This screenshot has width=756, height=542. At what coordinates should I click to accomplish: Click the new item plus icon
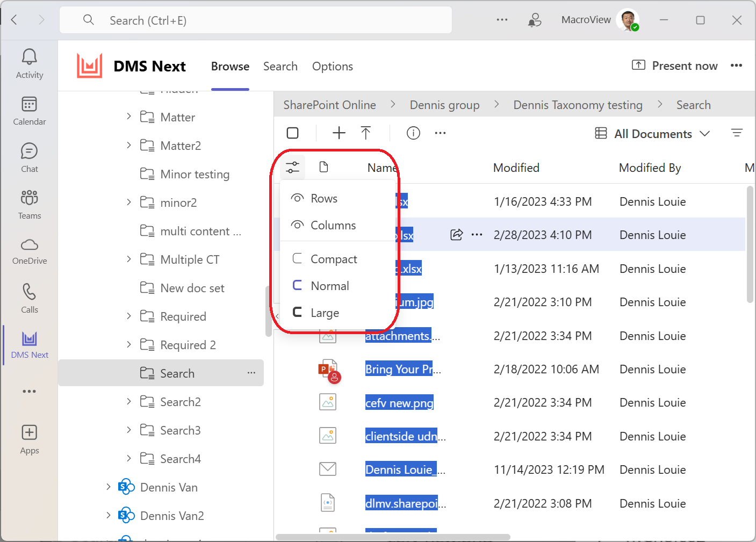(x=339, y=133)
